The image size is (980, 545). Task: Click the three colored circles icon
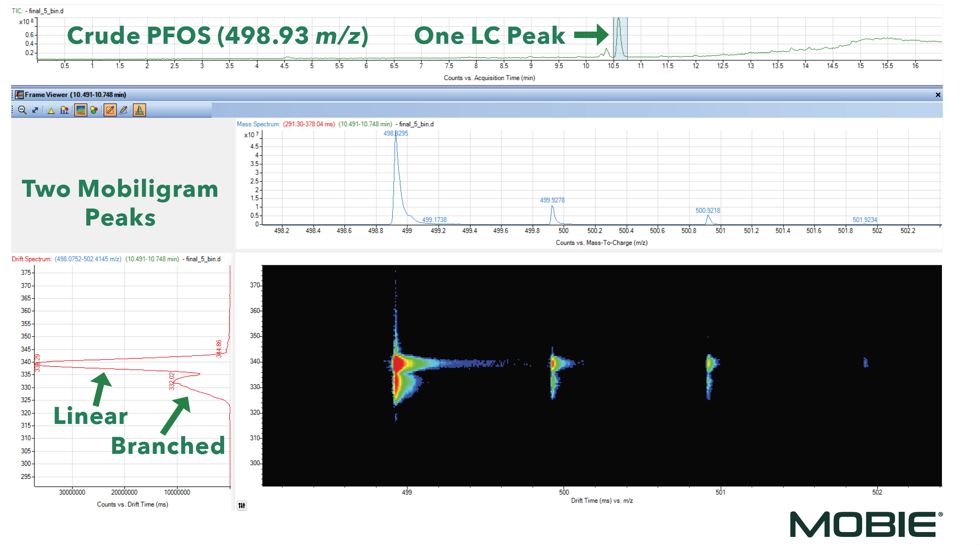[94, 110]
